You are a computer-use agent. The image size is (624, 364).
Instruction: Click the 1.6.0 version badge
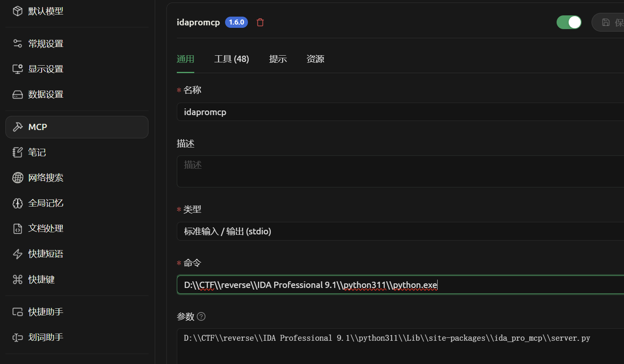(236, 22)
